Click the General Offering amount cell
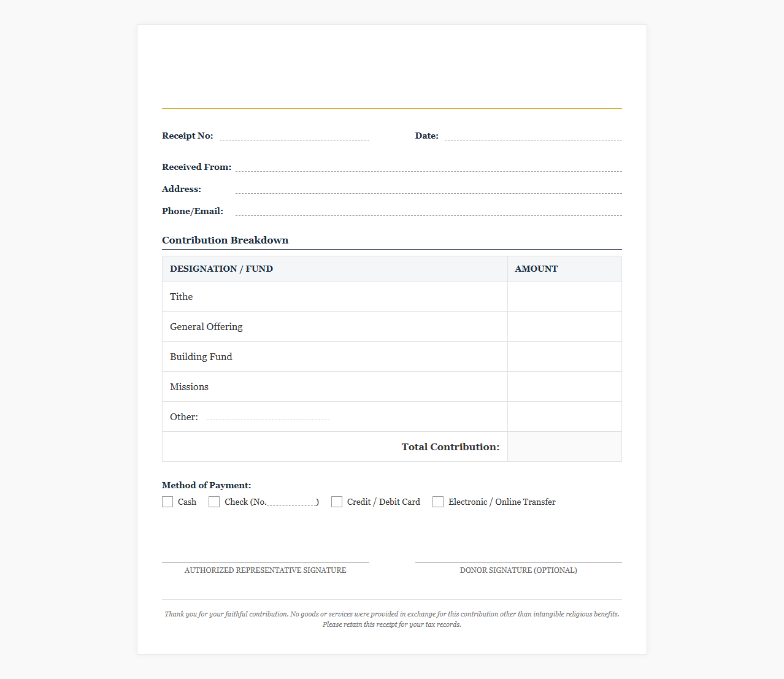784x679 pixels. coord(564,326)
